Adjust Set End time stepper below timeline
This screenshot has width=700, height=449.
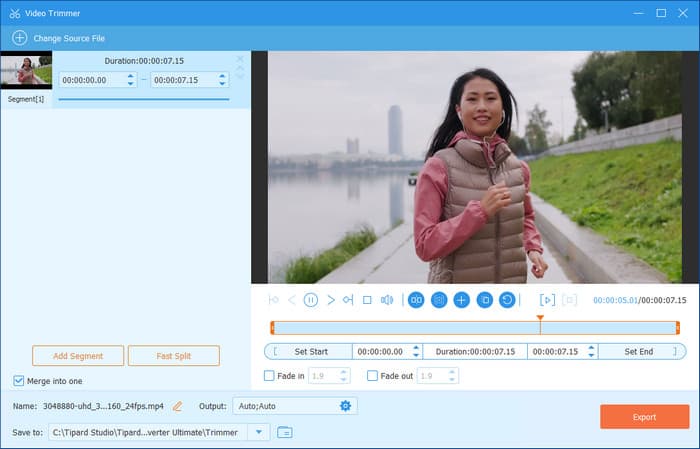pos(591,351)
